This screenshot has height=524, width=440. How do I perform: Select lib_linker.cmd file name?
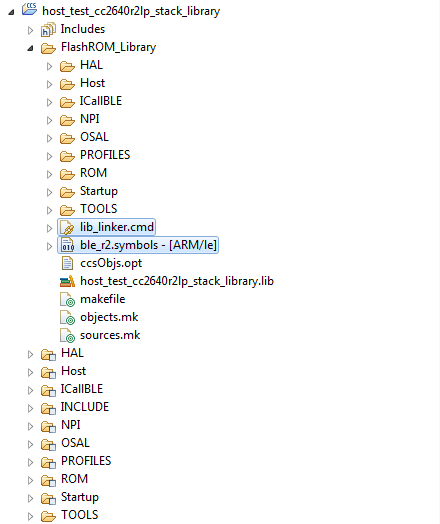[x=117, y=227]
